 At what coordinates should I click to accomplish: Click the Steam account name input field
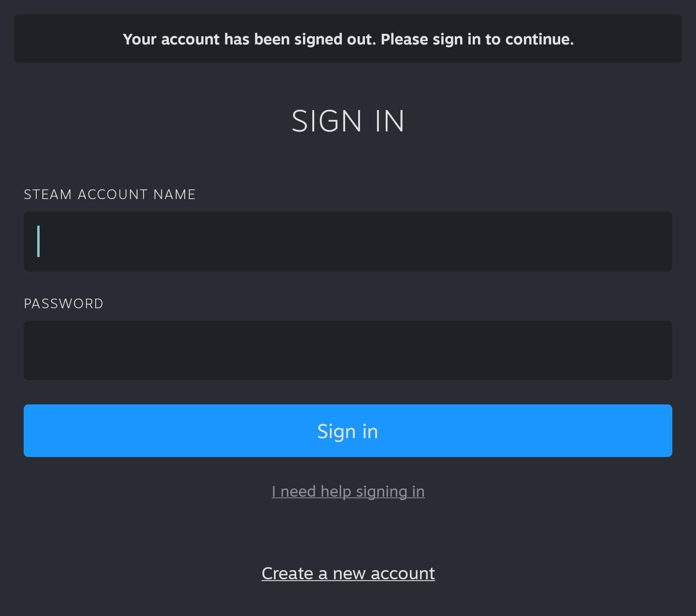[x=348, y=241]
